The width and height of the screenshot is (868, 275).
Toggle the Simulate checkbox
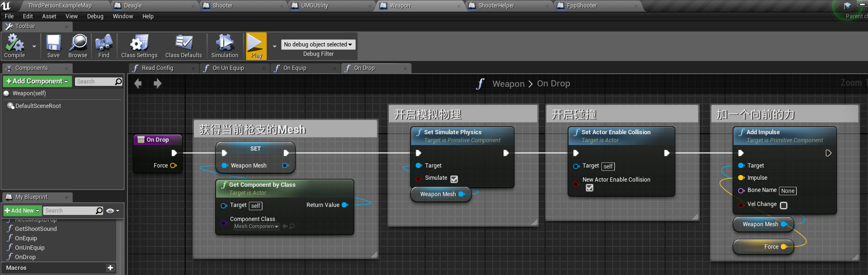click(x=454, y=179)
